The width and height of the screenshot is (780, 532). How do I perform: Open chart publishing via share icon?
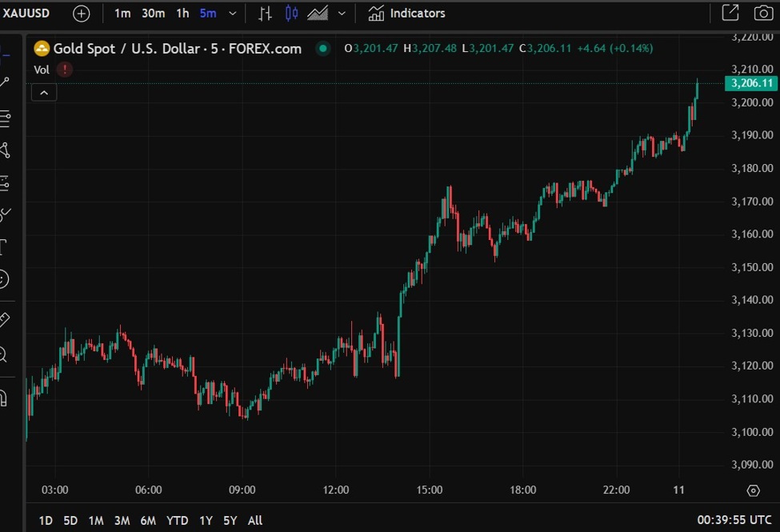[730, 13]
